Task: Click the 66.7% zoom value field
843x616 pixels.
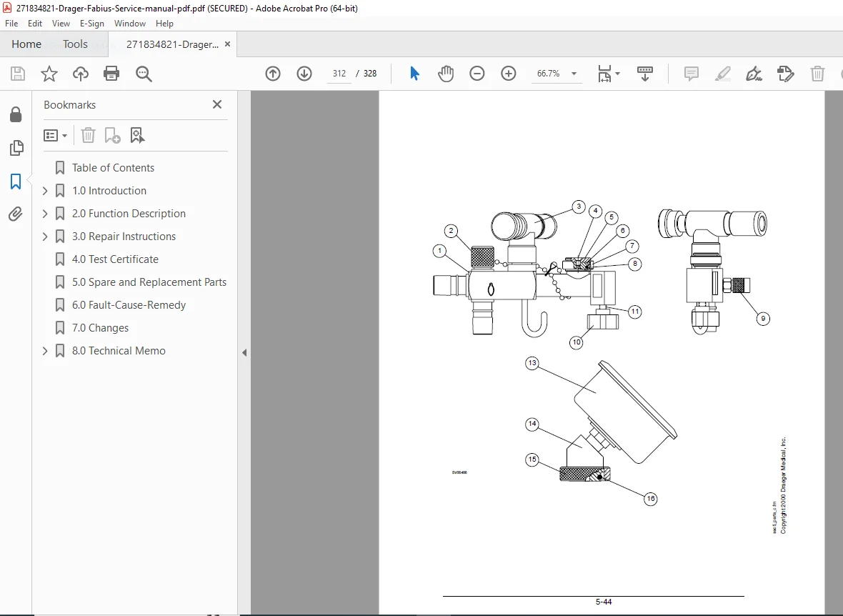Action: point(549,74)
